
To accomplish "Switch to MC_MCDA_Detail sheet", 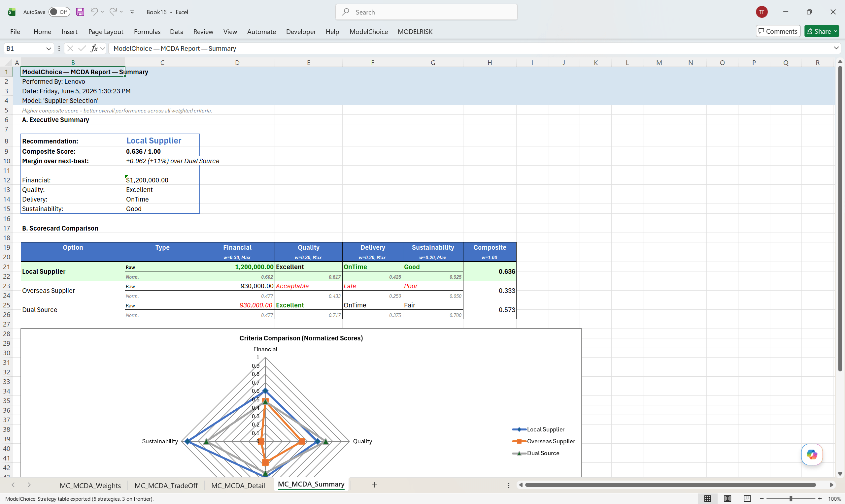I will (238, 485).
